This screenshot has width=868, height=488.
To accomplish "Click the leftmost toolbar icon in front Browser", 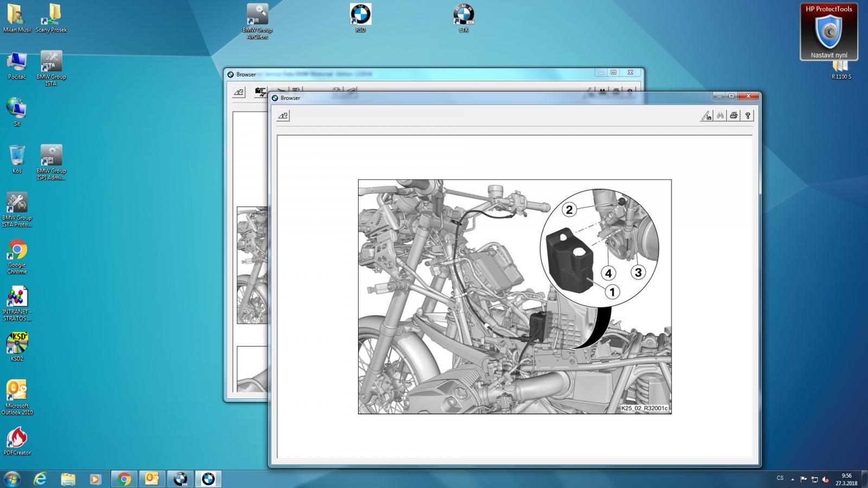I will coord(283,115).
